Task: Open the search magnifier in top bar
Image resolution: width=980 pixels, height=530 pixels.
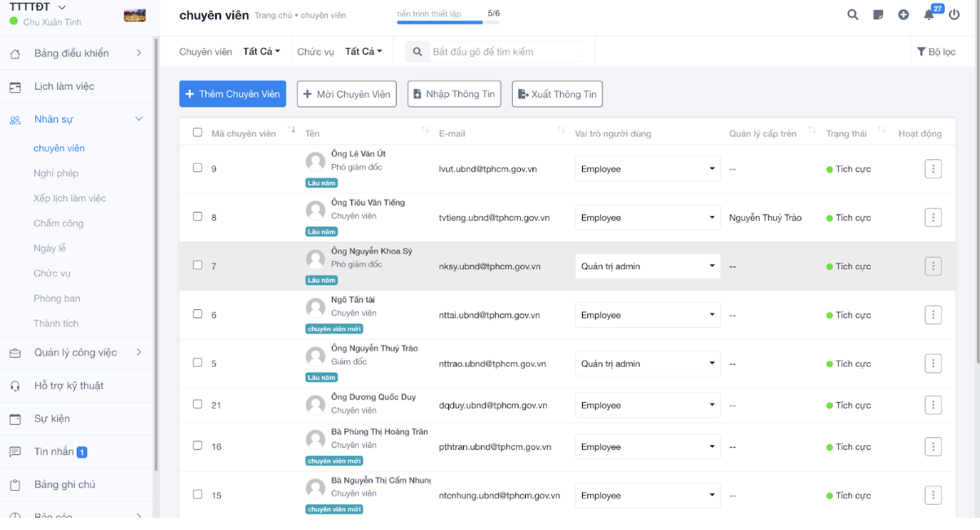Action: pyautogui.click(x=853, y=15)
